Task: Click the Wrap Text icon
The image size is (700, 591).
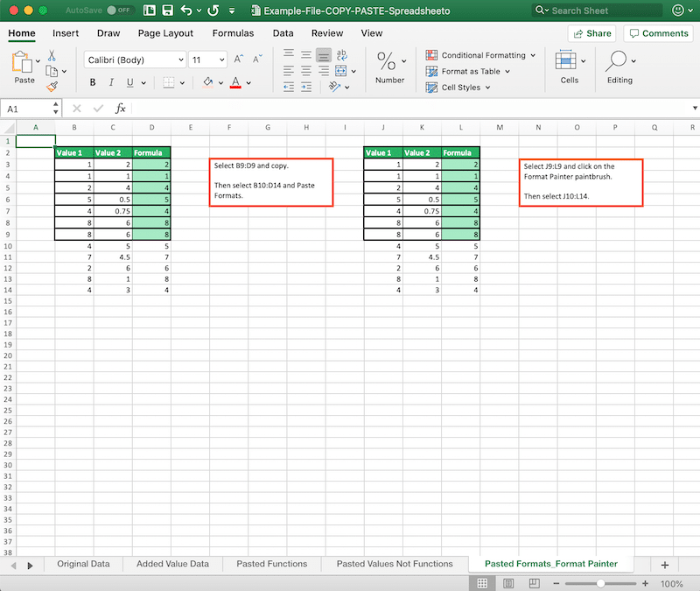Action: tap(341, 55)
